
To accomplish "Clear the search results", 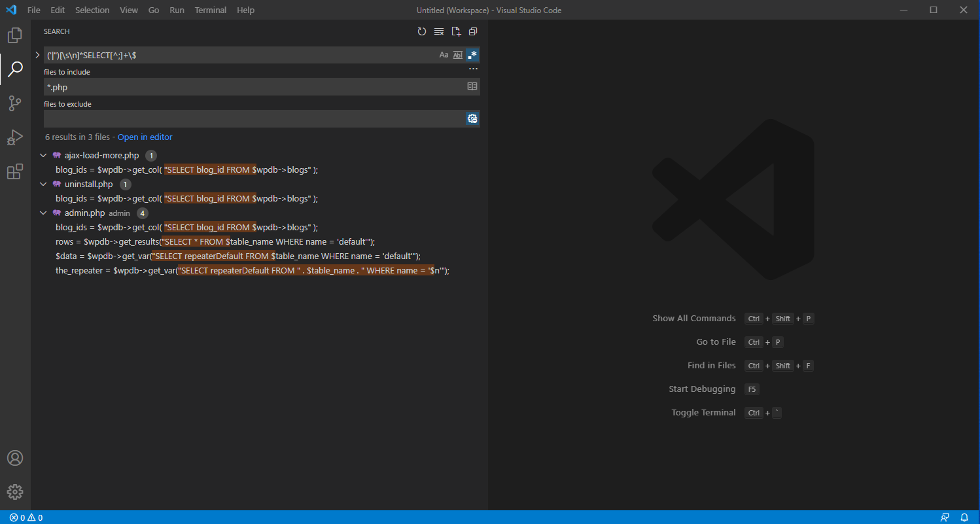I will [x=439, y=31].
